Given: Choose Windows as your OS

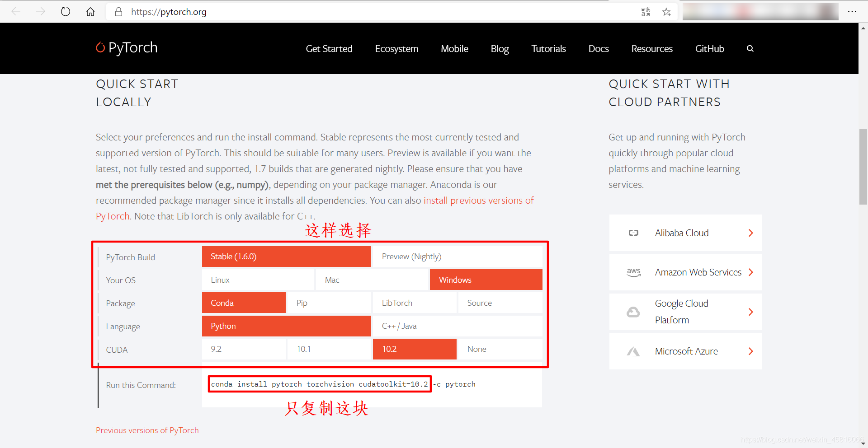Looking at the screenshot, I should click(x=486, y=280).
